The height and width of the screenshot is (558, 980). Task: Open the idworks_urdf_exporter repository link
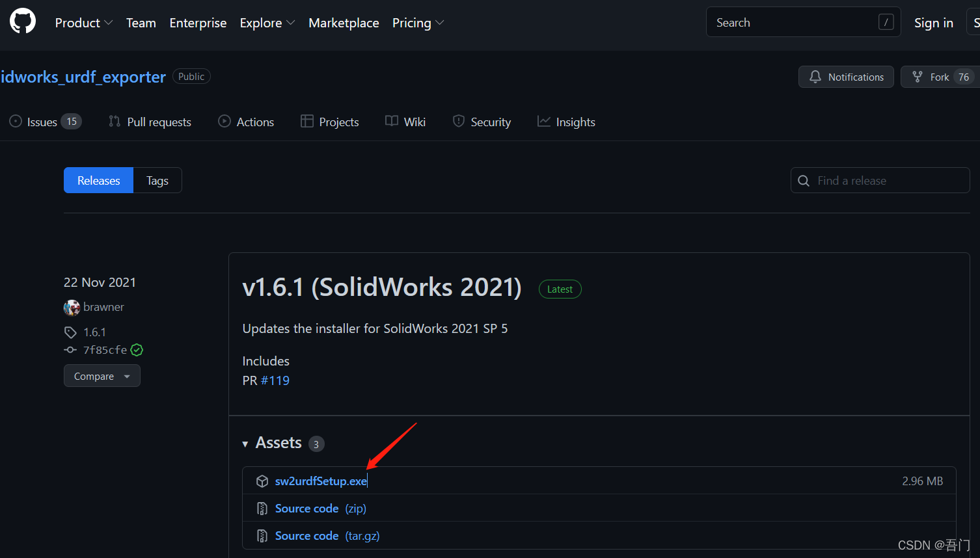click(83, 77)
